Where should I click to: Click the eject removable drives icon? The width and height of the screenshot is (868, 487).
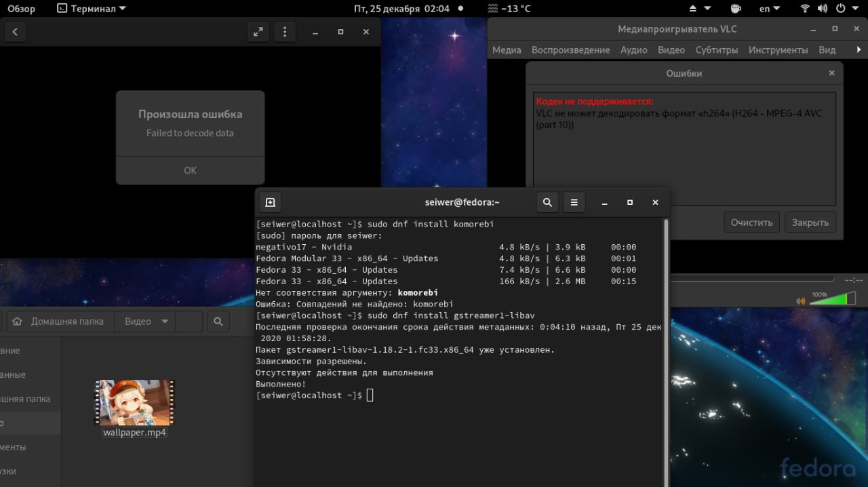pos(693,9)
